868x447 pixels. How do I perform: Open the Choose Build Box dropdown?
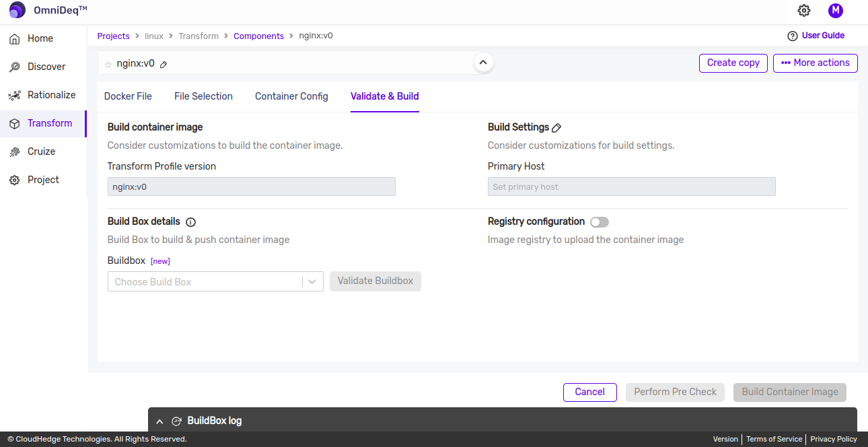coord(215,281)
